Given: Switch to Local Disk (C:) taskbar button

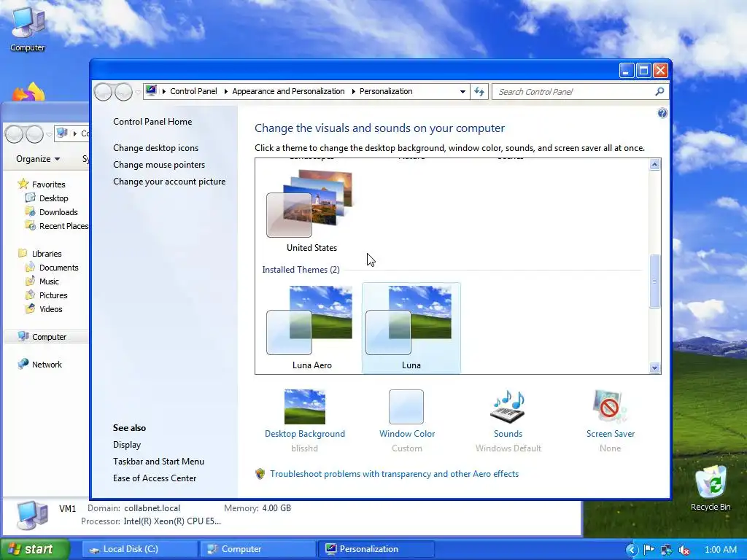Looking at the screenshot, I should coord(139,549).
